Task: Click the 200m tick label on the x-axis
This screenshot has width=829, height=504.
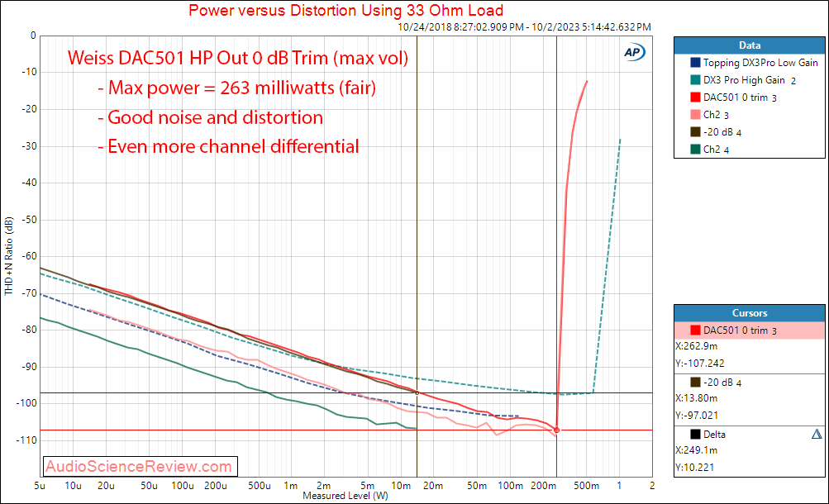Action: pyautogui.click(x=543, y=486)
